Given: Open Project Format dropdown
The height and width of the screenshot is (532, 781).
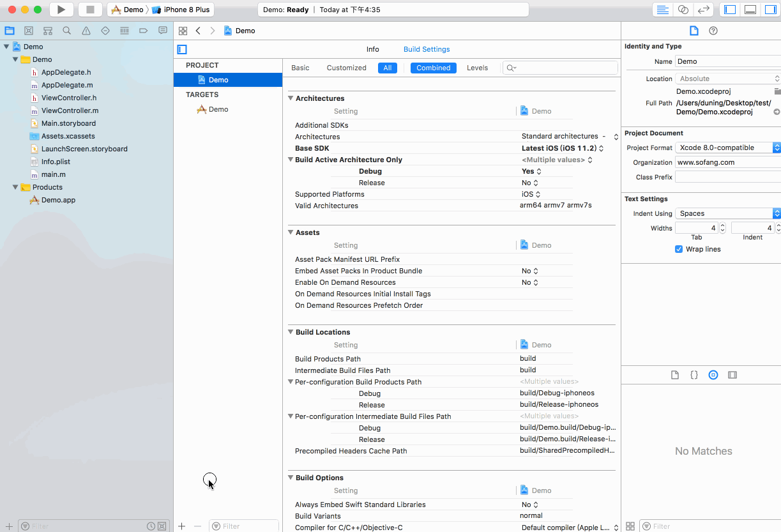Looking at the screenshot, I should tap(728, 148).
